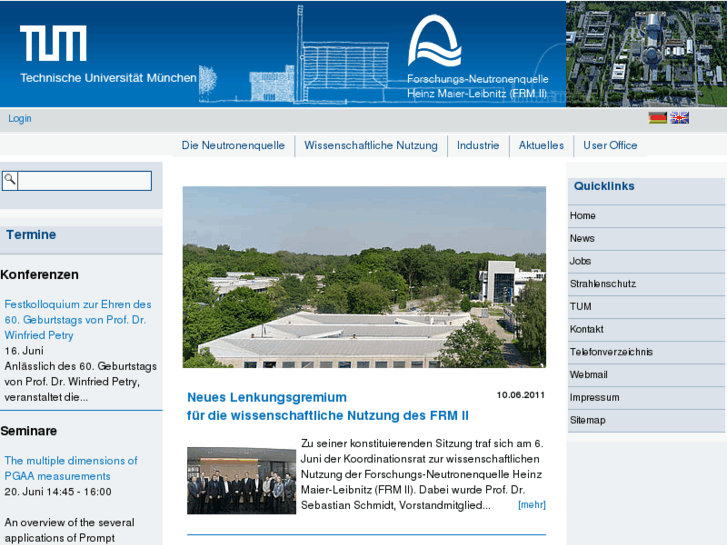Open the Festkolloquium Winfried Petry event link
727x545 pixels.
coord(78,320)
